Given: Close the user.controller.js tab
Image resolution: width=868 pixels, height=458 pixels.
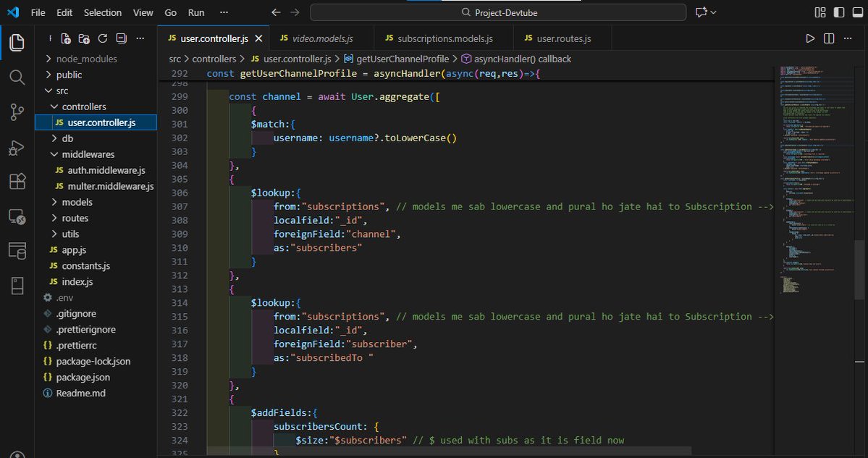Looking at the screenshot, I should tap(258, 38).
